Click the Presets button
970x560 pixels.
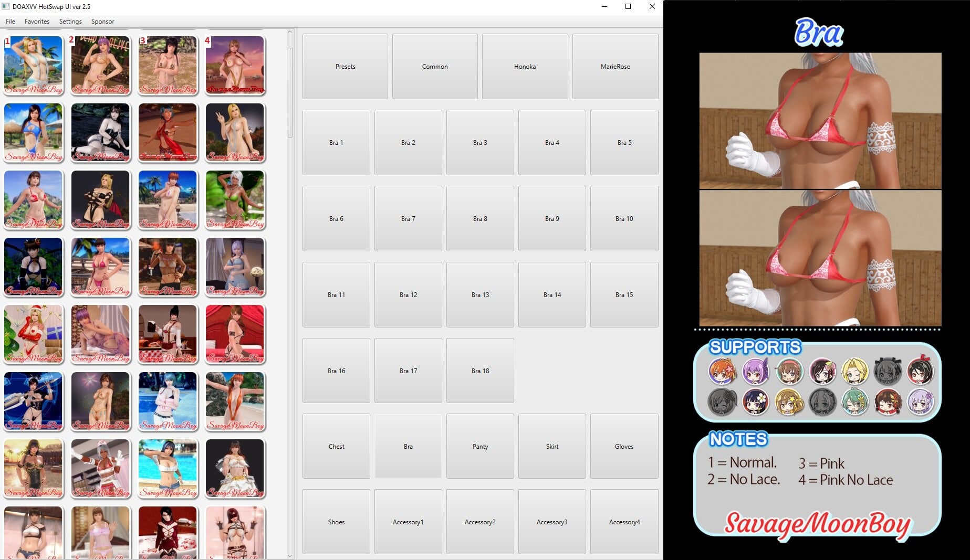(345, 67)
